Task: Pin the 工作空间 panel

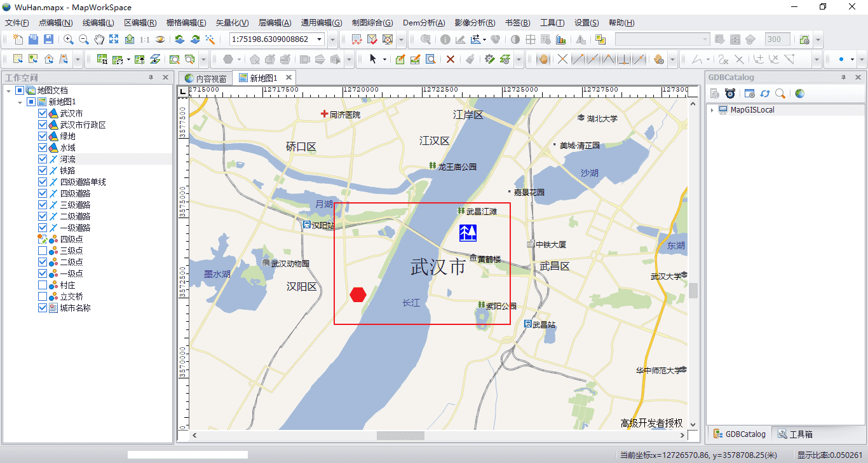Action: click(151, 78)
